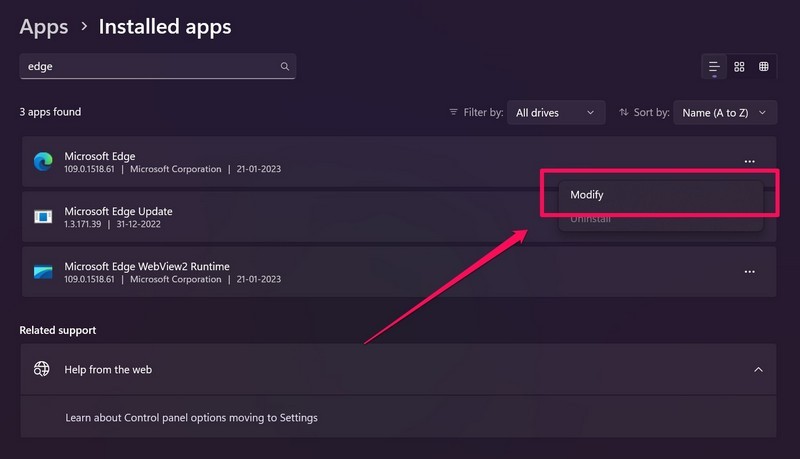This screenshot has width=800, height=459.
Task: Select Uninstall from the context menu
Action: [590, 219]
